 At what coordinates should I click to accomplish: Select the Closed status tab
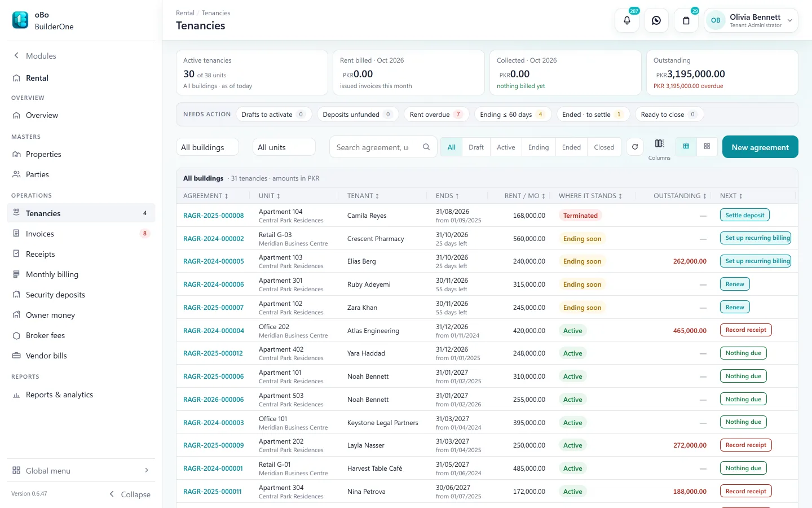coord(604,147)
